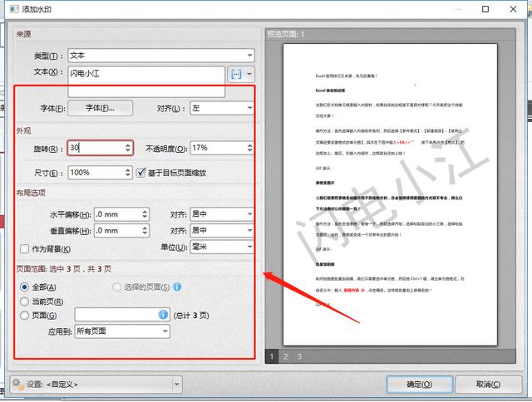532x402 pixels.
Task: Select the 当前页(R) radio button
Action: pyautogui.click(x=24, y=301)
